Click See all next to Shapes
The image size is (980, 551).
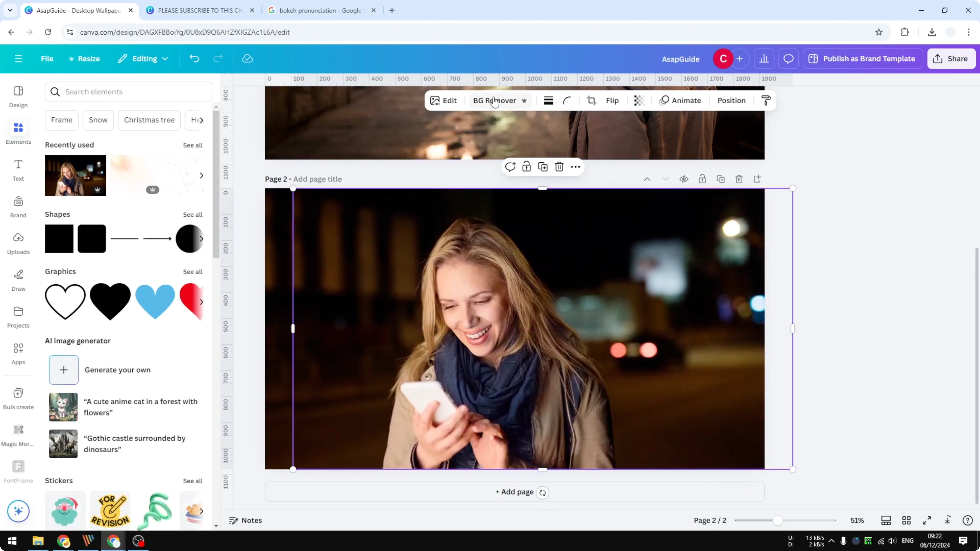pos(193,215)
